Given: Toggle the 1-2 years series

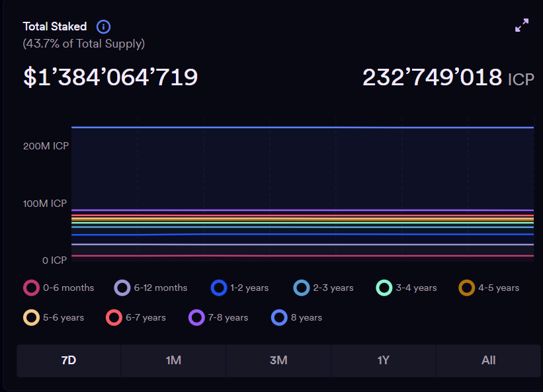Looking at the screenshot, I should [239, 288].
